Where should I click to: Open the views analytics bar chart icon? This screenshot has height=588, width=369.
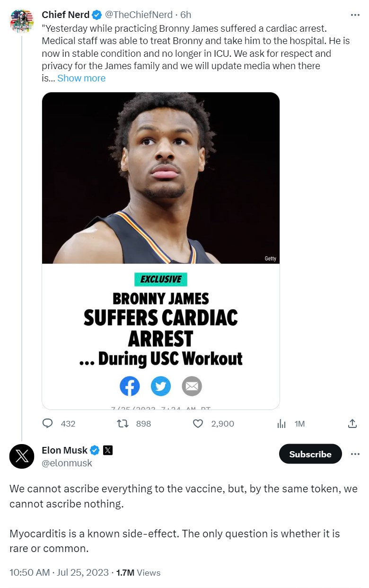[x=281, y=423]
